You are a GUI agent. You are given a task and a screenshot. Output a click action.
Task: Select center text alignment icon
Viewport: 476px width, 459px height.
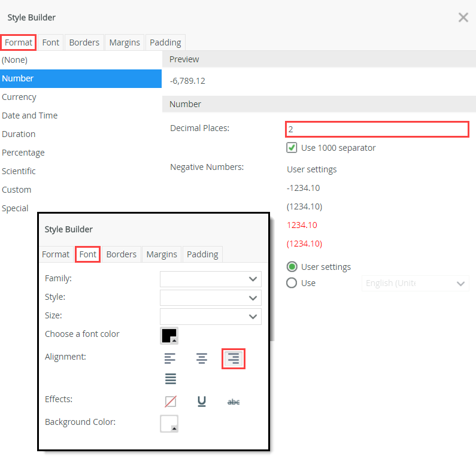click(x=202, y=358)
